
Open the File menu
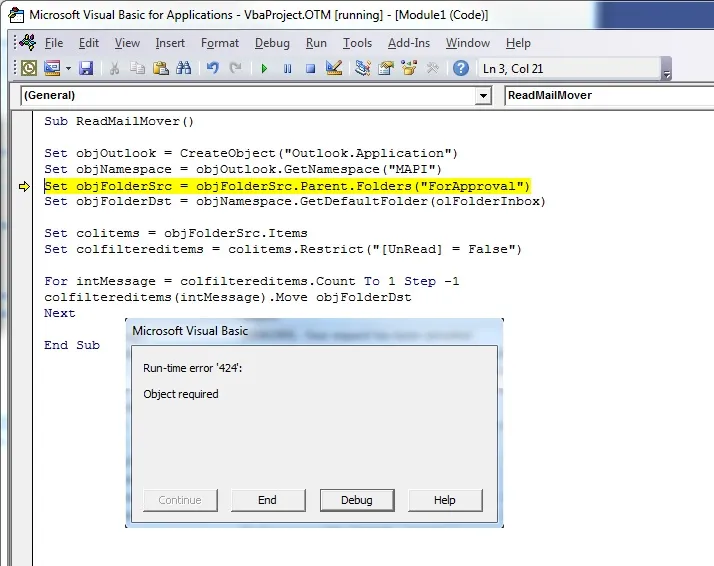(54, 43)
